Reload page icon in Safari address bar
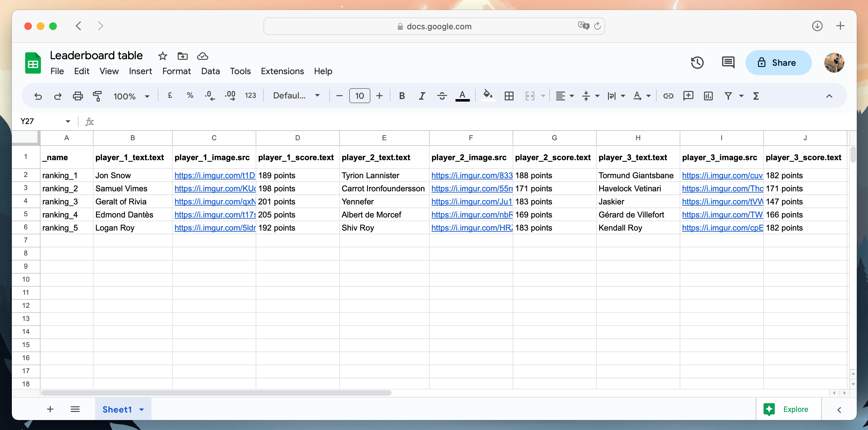 (x=597, y=26)
